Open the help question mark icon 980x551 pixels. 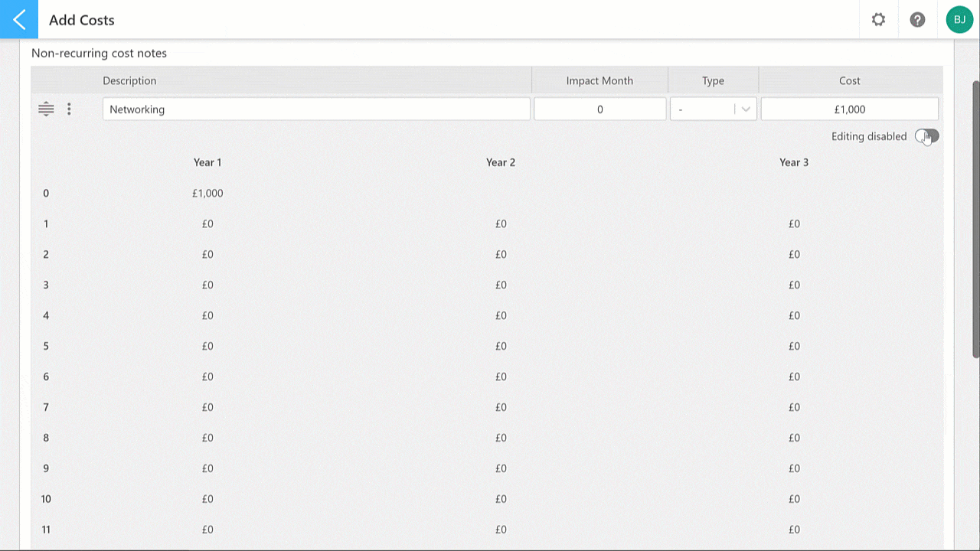pyautogui.click(x=917, y=20)
